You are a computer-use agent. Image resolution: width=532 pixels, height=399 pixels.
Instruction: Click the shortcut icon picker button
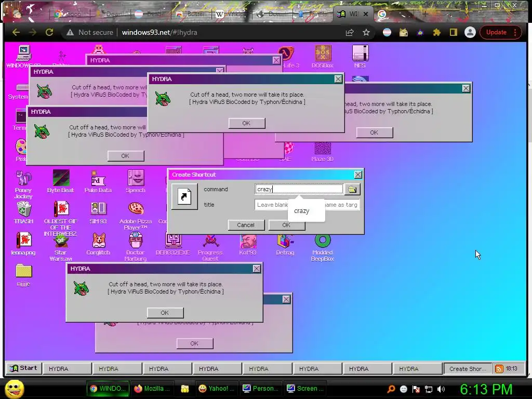point(184,196)
